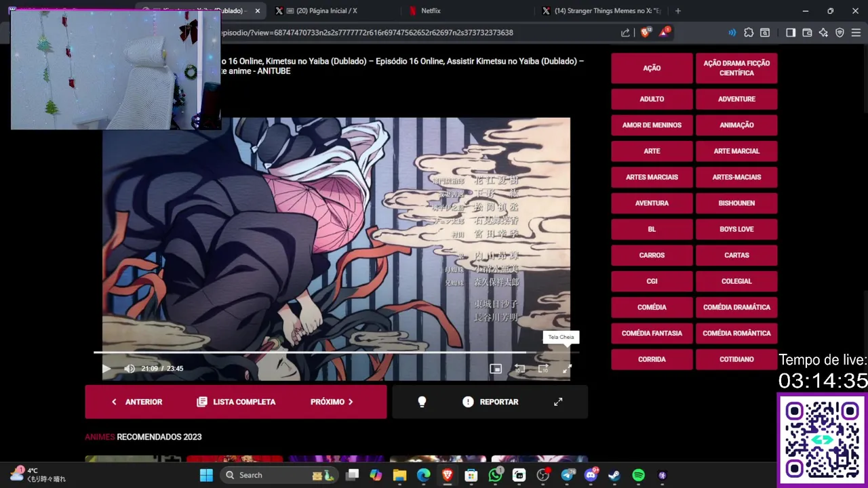The image size is (868, 488).
Task: Select the COTIDIANO genre
Action: [736, 360]
